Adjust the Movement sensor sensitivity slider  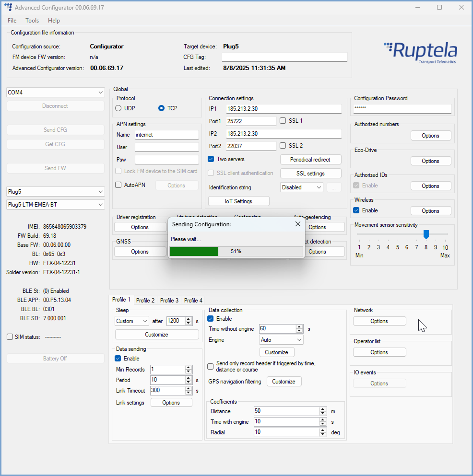point(426,234)
